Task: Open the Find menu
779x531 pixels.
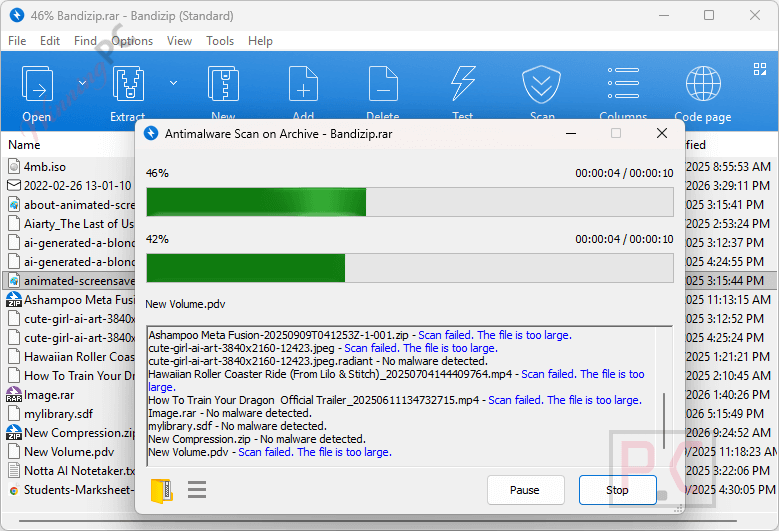Action: [85, 41]
